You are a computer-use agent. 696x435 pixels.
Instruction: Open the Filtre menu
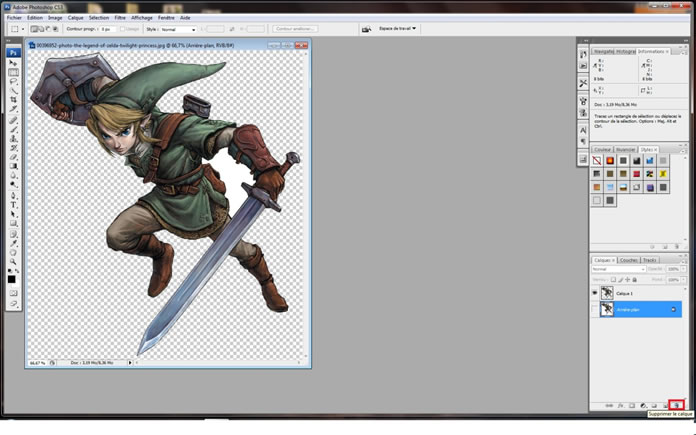[120, 18]
